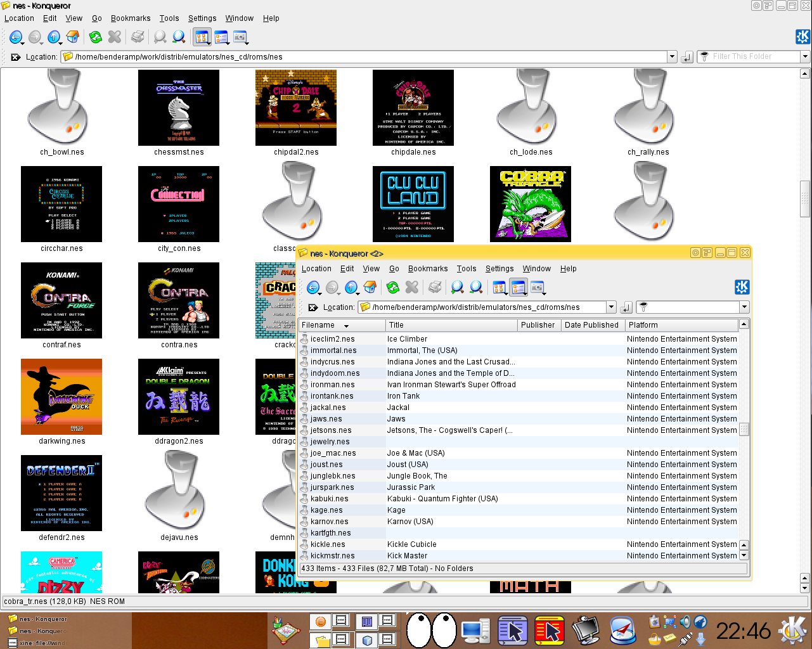Expand Konqueror <2> location history dropdown
812x649 pixels.
click(612, 307)
